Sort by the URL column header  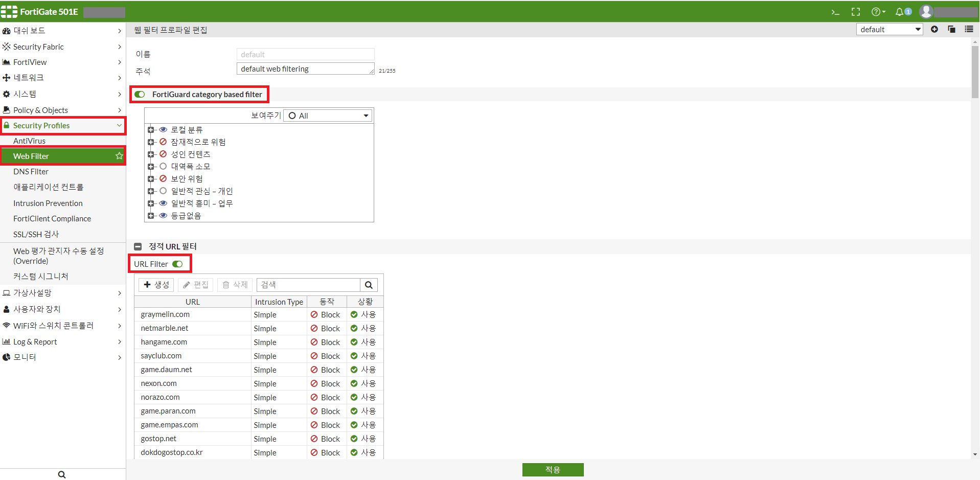pyautogui.click(x=193, y=302)
